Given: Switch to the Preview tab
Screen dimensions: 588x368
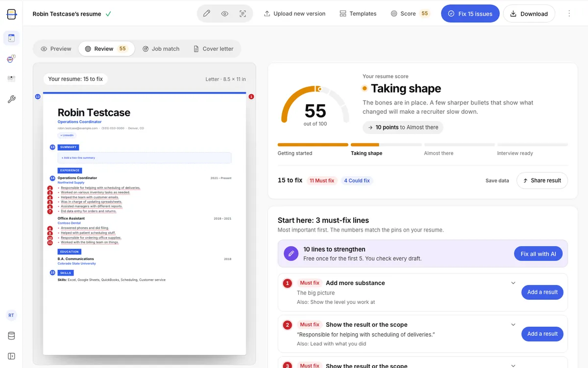Looking at the screenshot, I should point(56,49).
